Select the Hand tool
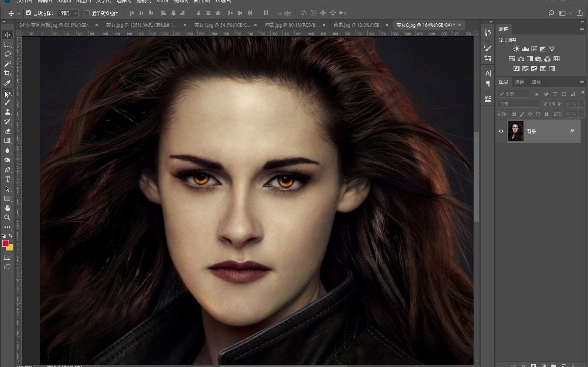588x367 pixels. tap(7, 208)
